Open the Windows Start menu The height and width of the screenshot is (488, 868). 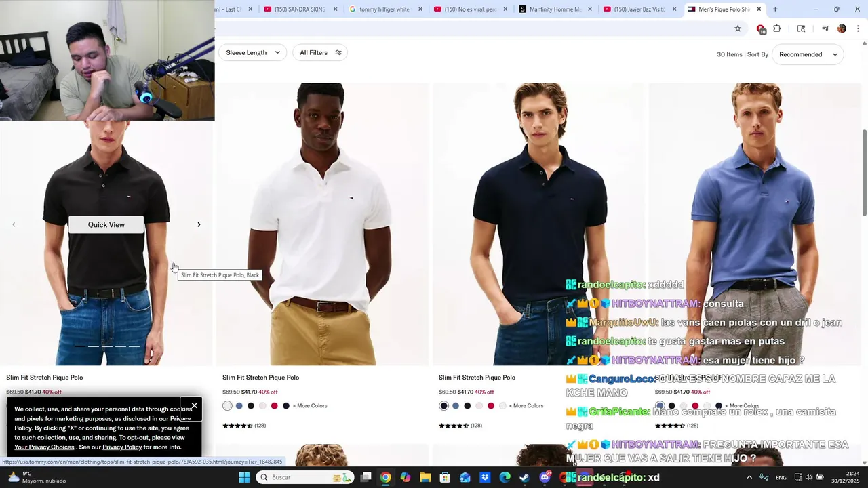point(244,477)
